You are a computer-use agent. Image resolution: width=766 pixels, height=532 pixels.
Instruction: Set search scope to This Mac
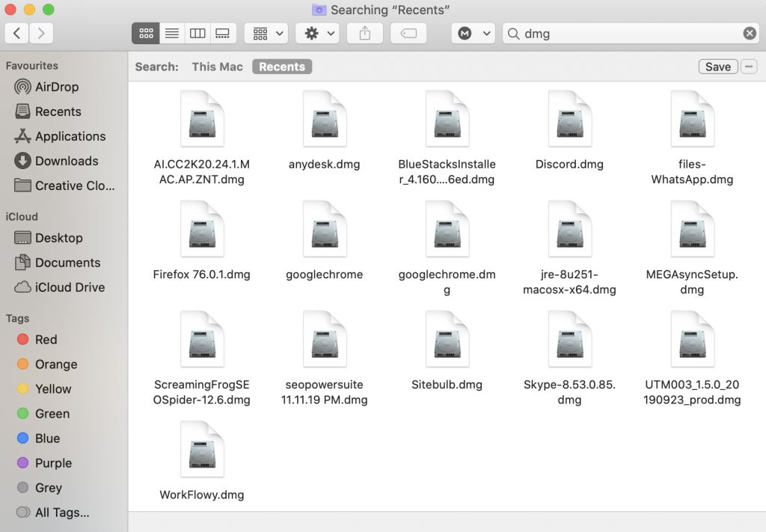pos(217,67)
